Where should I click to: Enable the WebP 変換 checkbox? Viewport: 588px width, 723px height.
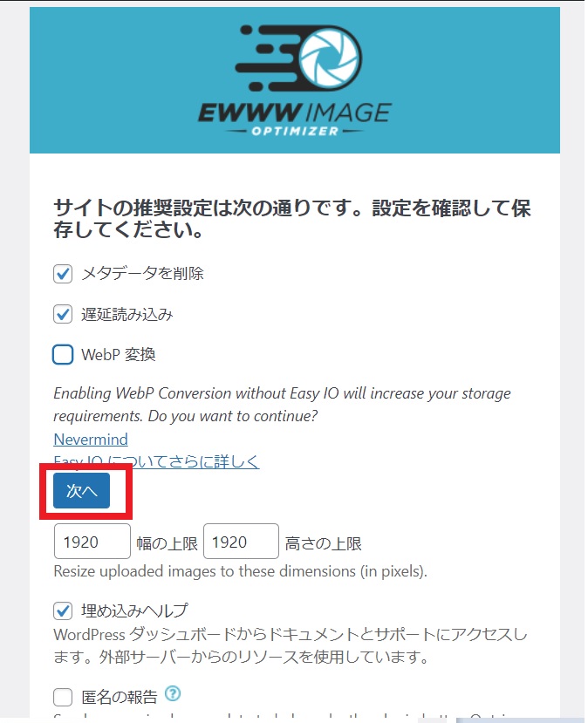(x=63, y=355)
